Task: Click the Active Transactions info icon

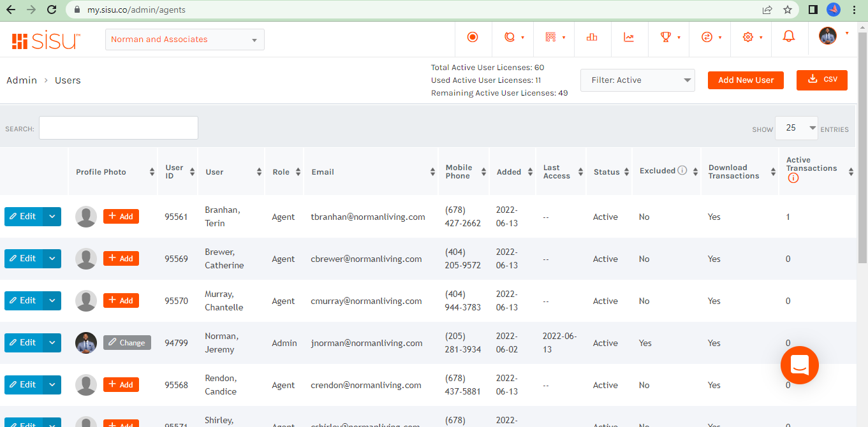Action: pos(793,178)
